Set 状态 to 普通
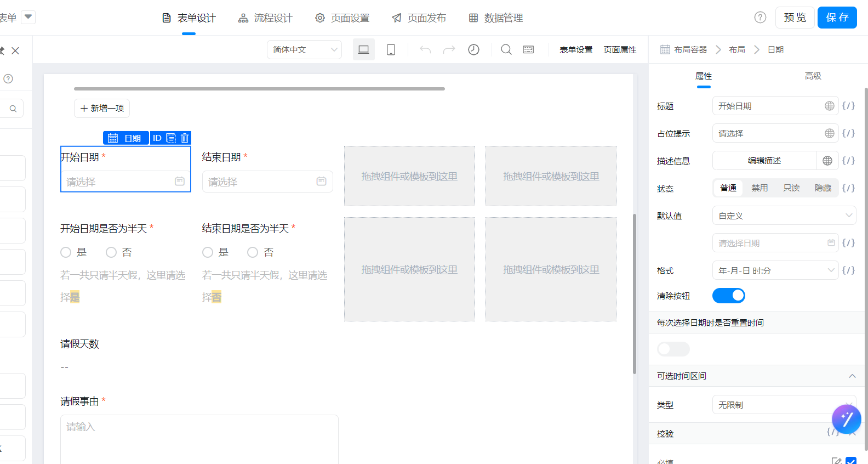 click(728, 188)
